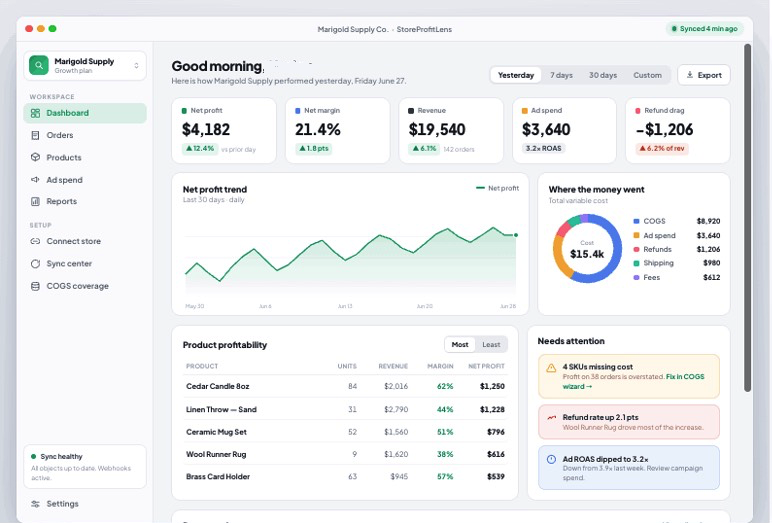Open the Refund rate up alert
772x523 pixels.
coord(629,422)
